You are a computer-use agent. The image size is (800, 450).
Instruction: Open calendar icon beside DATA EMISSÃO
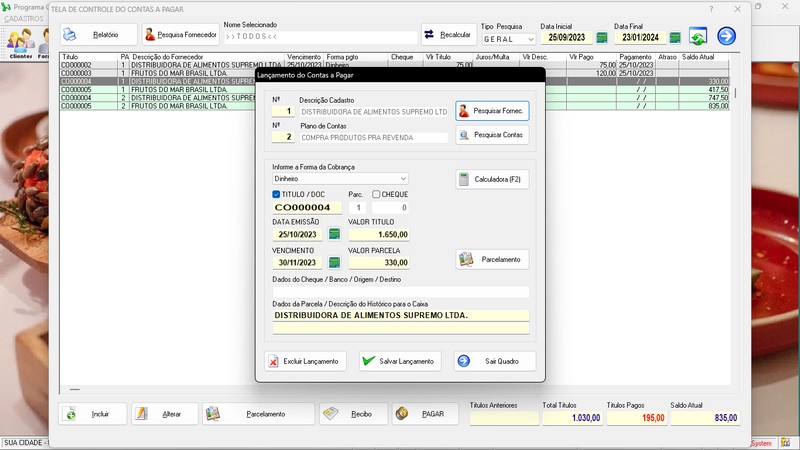[x=334, y=234]
